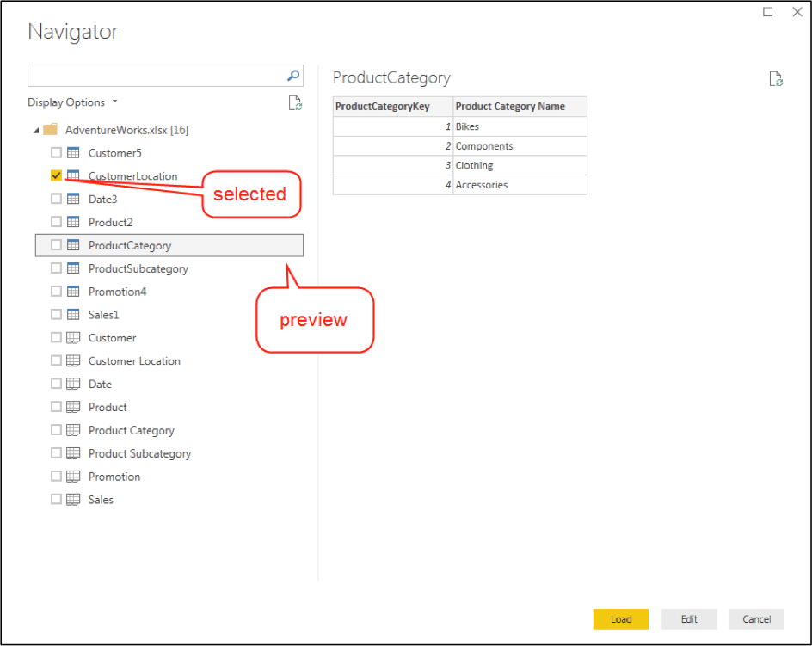Click the Load button
Viewport: 812px width, 646px height.
point(620,619)
